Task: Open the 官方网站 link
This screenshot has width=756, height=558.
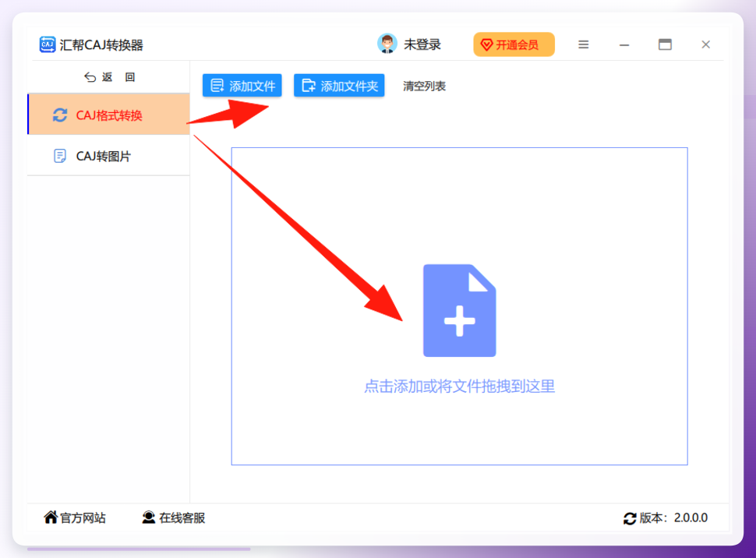Action: coord(75,517)
